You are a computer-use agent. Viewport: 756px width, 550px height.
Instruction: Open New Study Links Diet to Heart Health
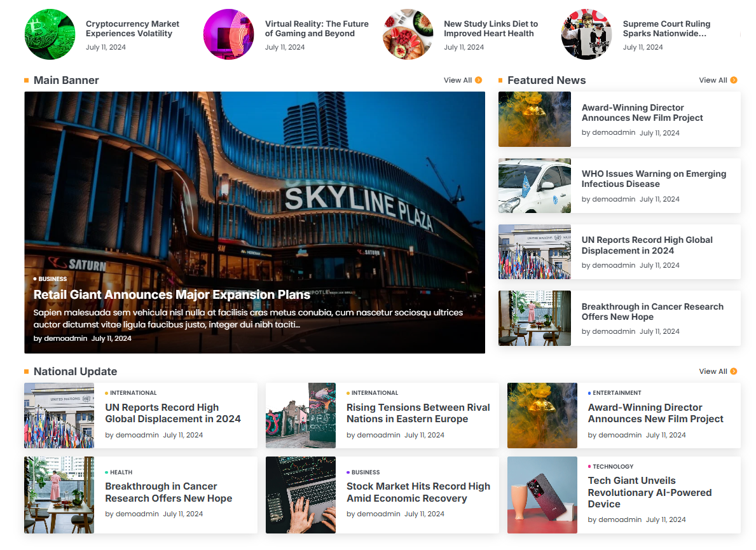pyautogui.click(x=490, y=29)
